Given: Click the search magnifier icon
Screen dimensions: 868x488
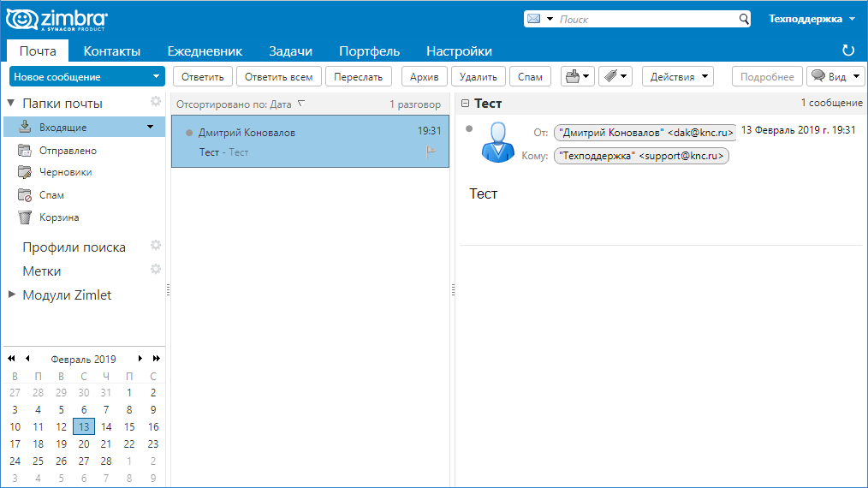Looking at the screenshot, I should pos(743,19).
